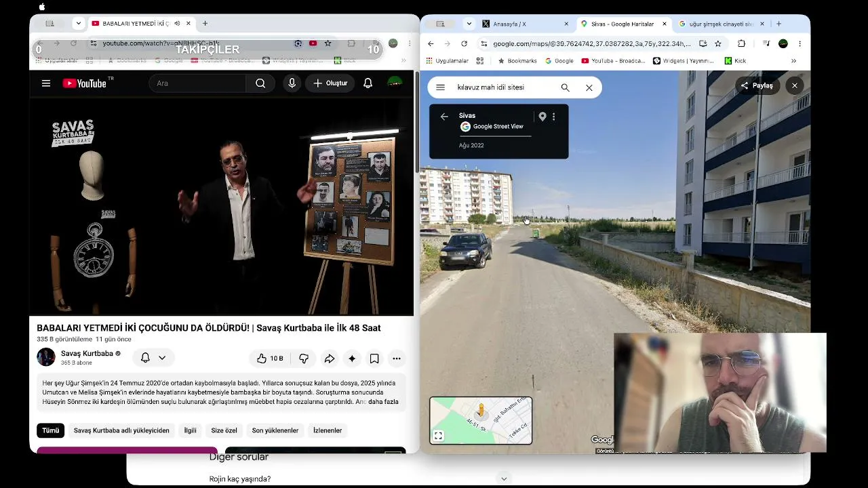
Task: Mute the YouTube tab audio
Action: pyautogui.click(x=177, y=24)
